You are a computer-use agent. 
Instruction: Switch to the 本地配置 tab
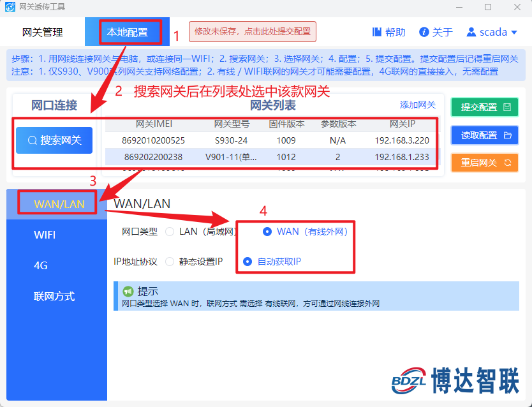[127, 33]
